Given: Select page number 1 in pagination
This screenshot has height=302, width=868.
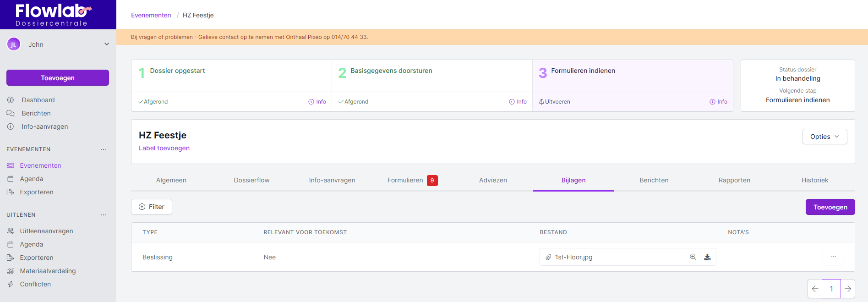Looking at the screenshot, I should click(x=831, y=289).
